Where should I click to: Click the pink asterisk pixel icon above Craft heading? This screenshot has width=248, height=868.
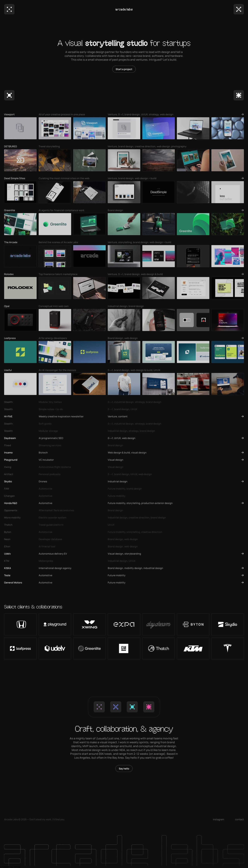point(149,707)
